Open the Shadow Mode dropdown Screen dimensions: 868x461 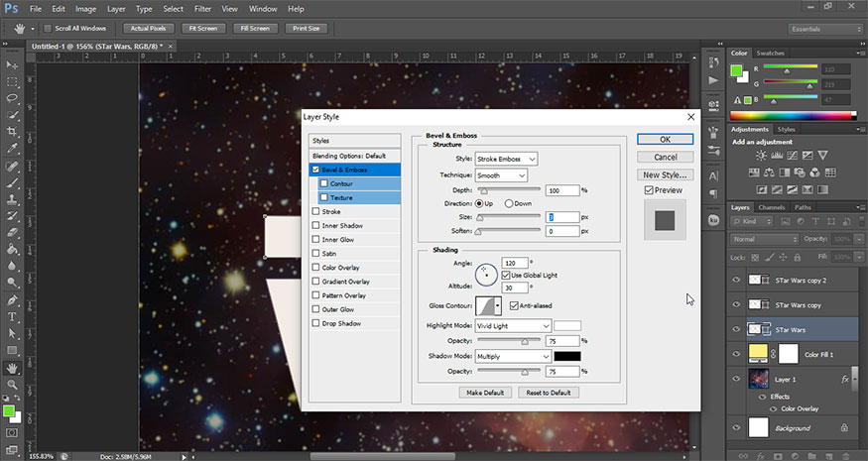[x=513, y=356]
